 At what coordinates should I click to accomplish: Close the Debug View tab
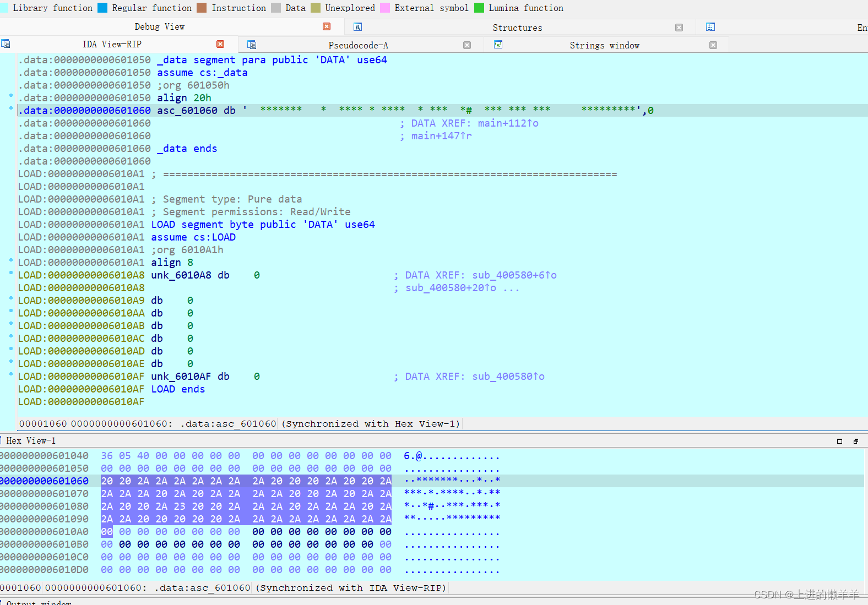tap(327, 26)
